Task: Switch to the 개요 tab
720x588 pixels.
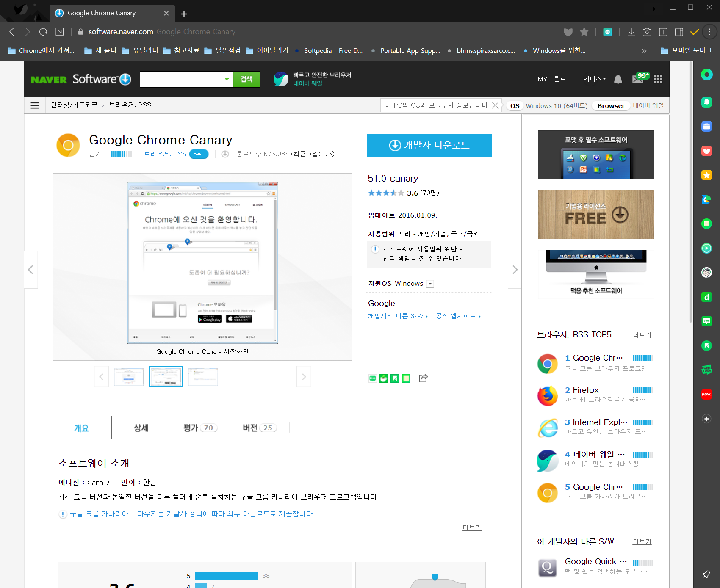Action: pyautogui.click(x=82, y=428)
